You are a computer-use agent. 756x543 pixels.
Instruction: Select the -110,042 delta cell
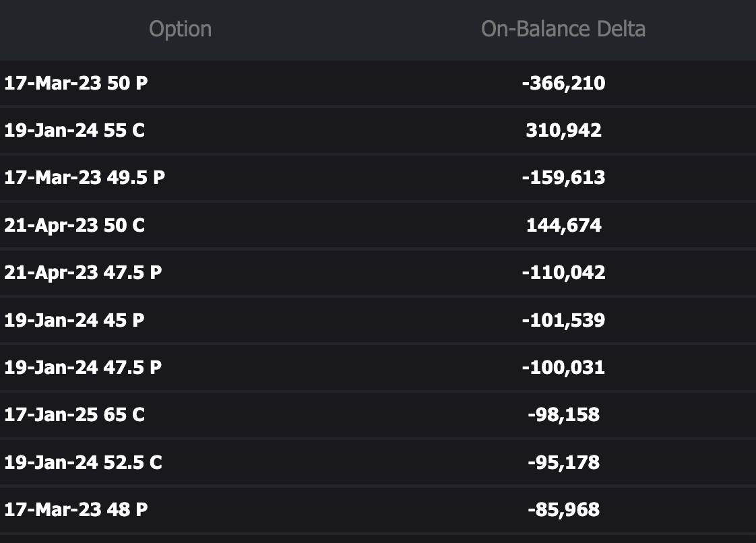point(563,272)
